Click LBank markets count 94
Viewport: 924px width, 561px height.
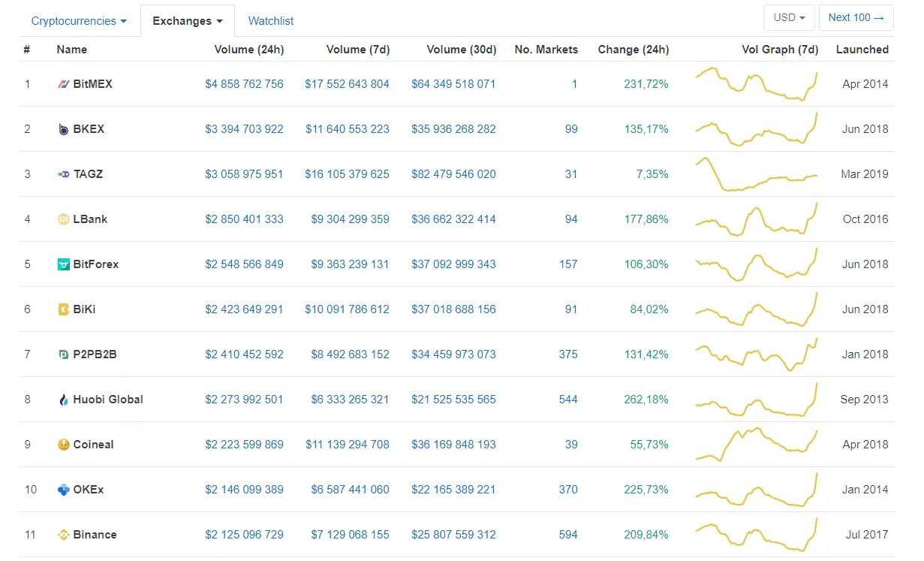[571, 219]
